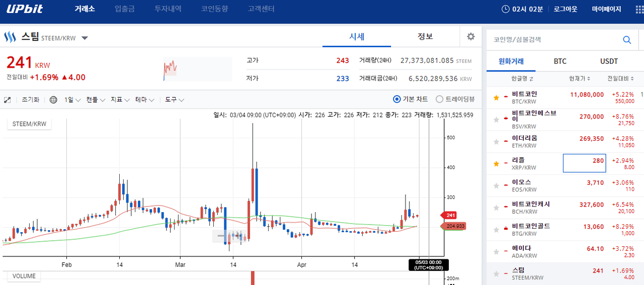644x285 pixels.
Task: Sort list by 현재가 column
Action: pyautogui.click(x=580, y=79)
